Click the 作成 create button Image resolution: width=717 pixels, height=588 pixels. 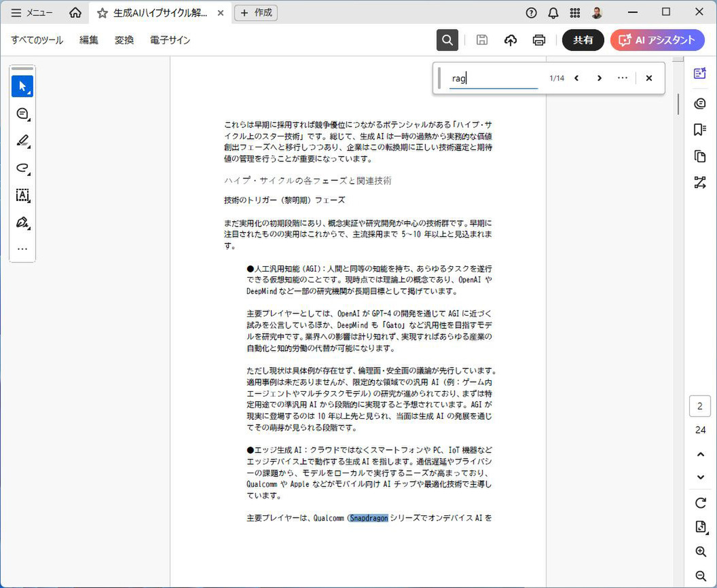click(256, 13)
